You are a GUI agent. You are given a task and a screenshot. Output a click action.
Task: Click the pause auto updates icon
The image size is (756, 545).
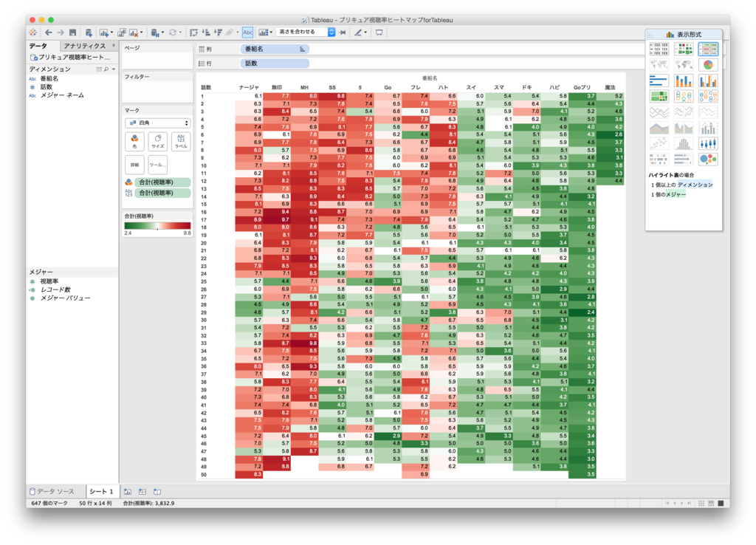(155, 32)
